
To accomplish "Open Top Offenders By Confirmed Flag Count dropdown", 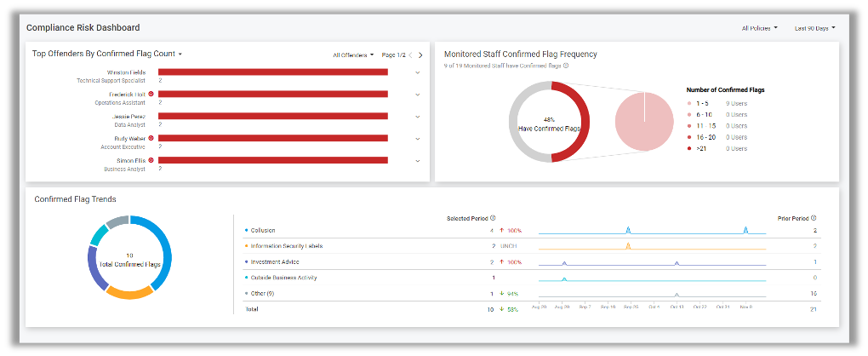I will pos(107,54).
